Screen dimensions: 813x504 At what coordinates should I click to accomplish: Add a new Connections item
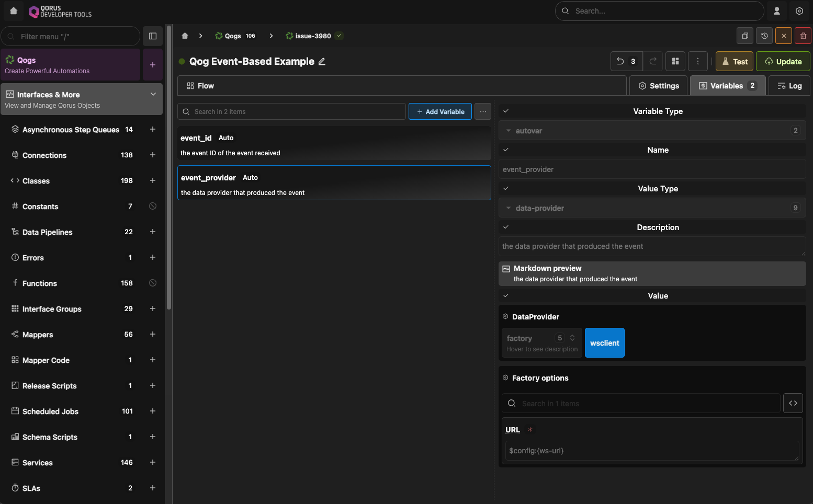153,155
